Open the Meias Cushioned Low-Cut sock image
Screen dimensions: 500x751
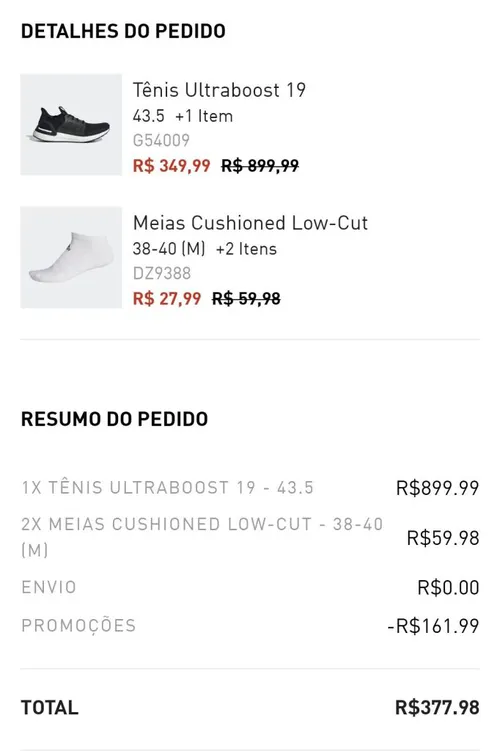pos(71,257)
